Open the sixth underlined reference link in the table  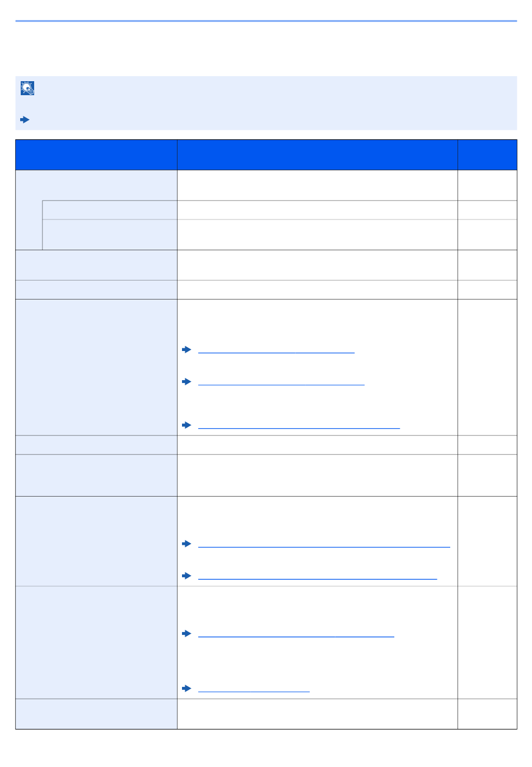[296, 634]
